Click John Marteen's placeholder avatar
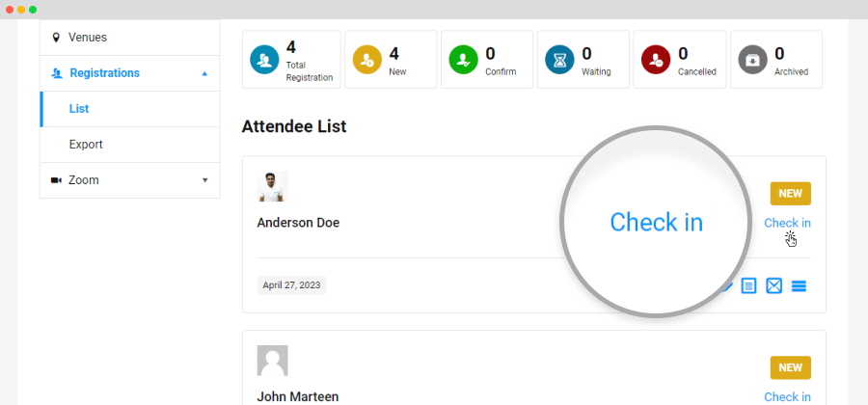This screenshot has width=868, height=405. [x=272, y=361]
